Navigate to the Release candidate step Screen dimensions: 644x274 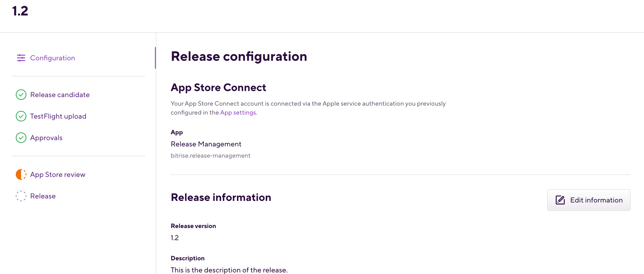click(60, 95)
